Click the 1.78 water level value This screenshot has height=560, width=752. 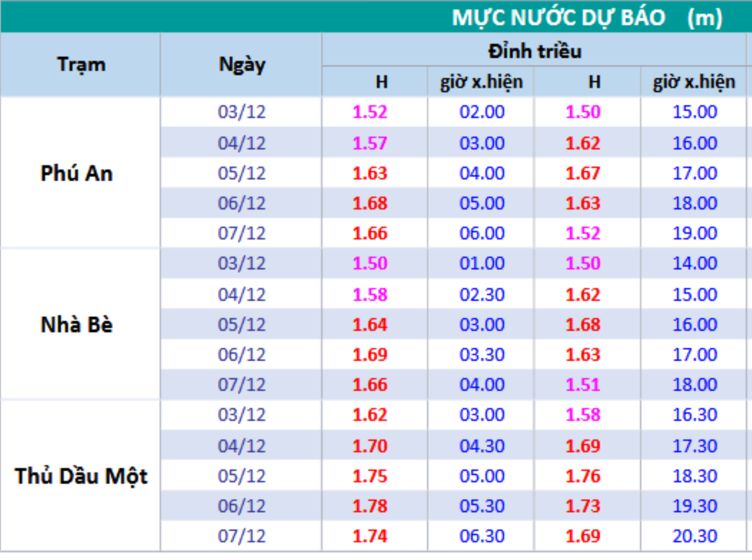click(x=370, y=506)
